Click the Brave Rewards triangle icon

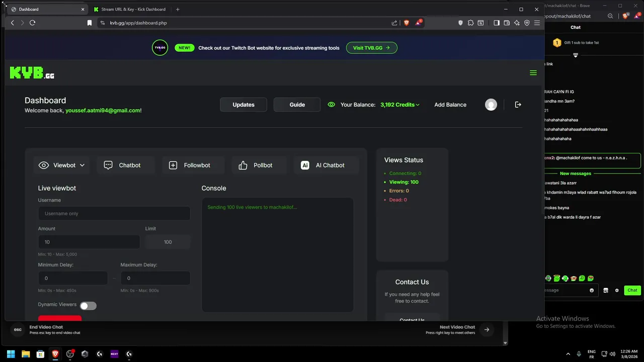click(418, 23)
